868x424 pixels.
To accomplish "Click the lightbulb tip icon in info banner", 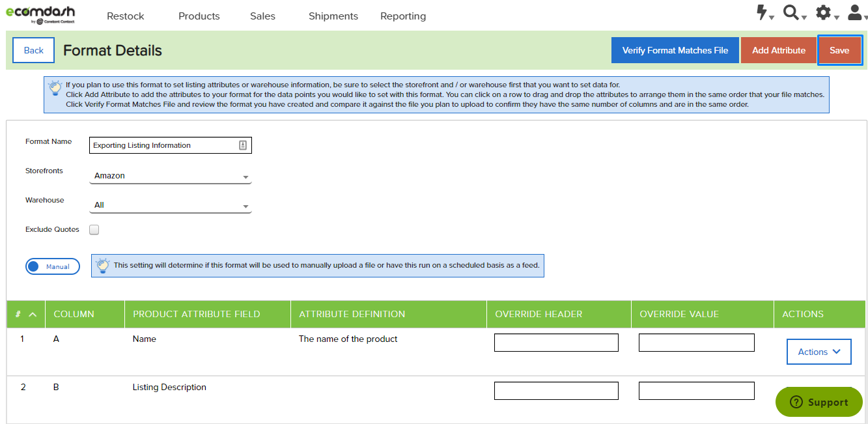I will (x=55, y=87).
